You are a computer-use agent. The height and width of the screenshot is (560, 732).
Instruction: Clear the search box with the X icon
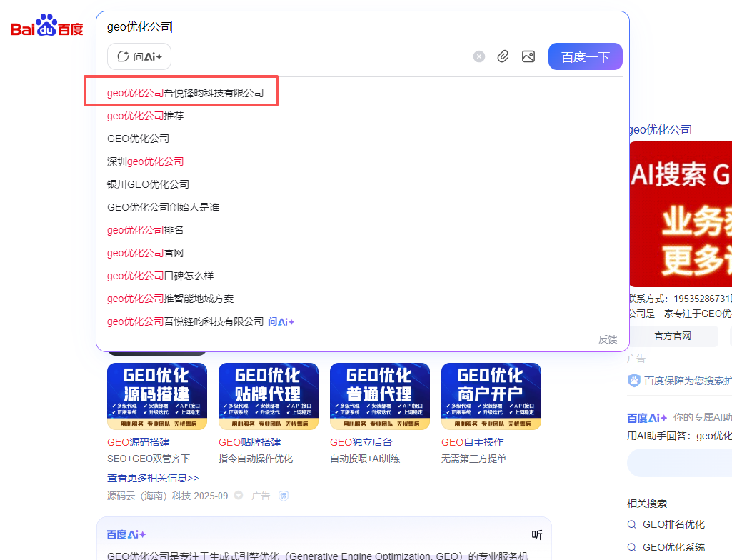click(x=479, y=56)
